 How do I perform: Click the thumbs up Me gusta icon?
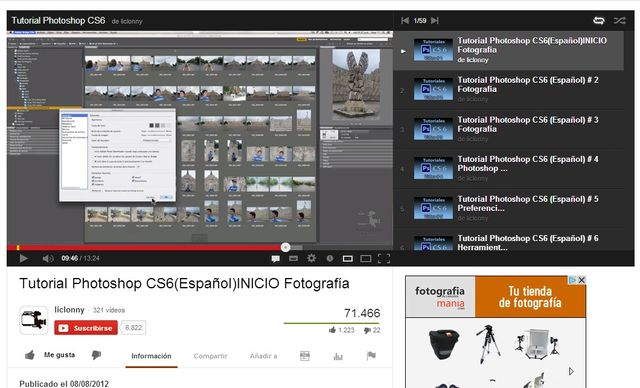(x=30, y=355)
